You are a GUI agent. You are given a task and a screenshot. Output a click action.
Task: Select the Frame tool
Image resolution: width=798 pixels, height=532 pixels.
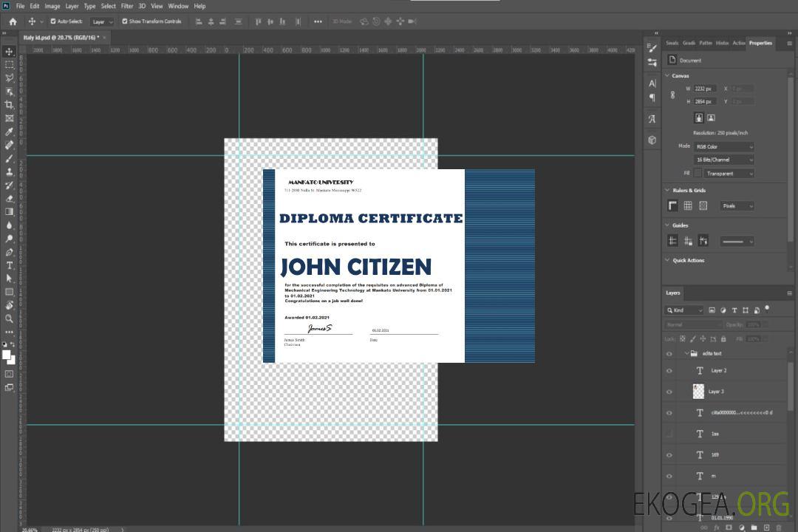click(x=9, y=118)
